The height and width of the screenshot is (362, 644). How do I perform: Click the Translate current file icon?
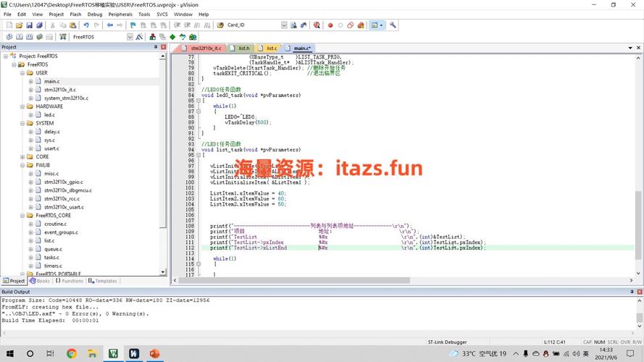(x=9, y=37)
